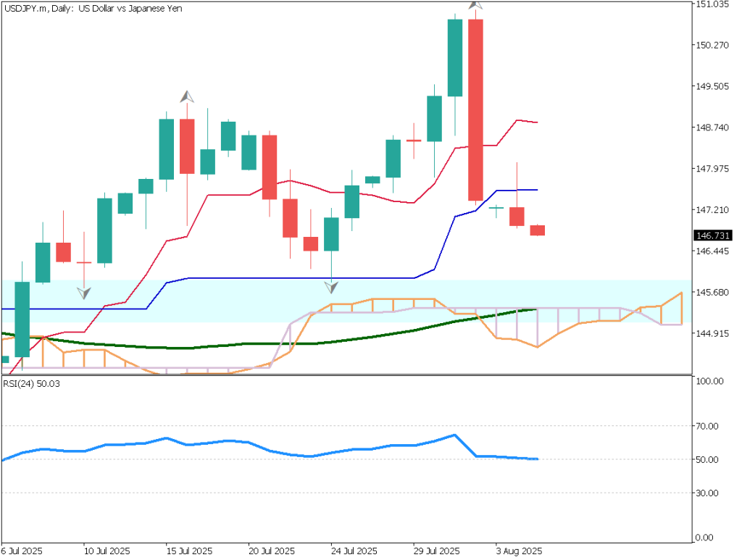This screenshot has height=560, width=742.
Task: Select the RSI(24) 50.03 indicator label
Action: [31, 384]
